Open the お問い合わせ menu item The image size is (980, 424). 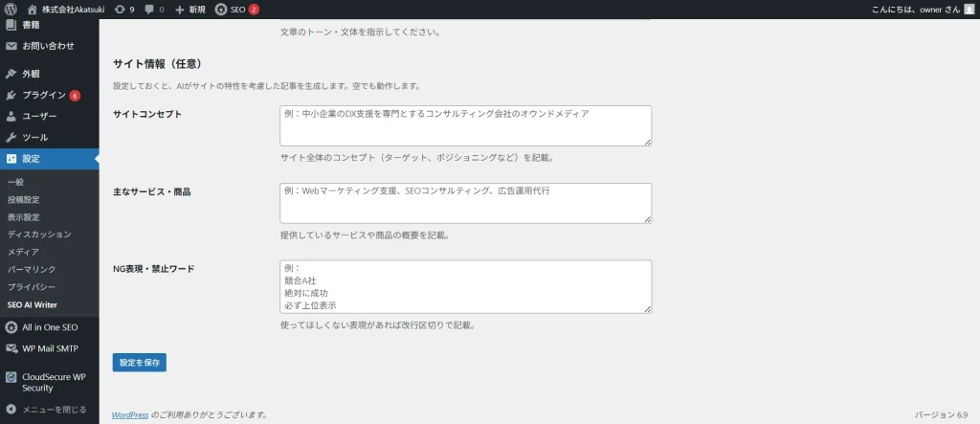48,46
